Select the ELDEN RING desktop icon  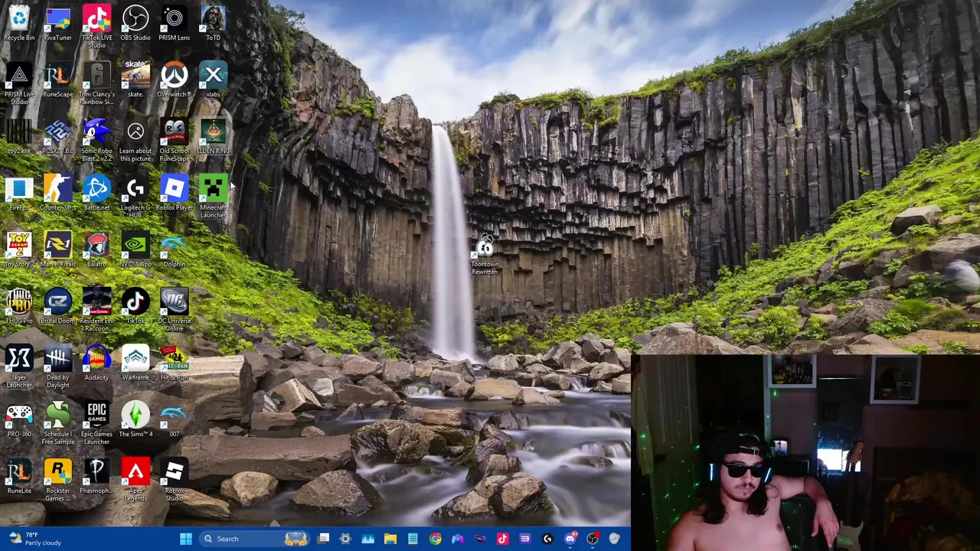(x=213, y=136)
